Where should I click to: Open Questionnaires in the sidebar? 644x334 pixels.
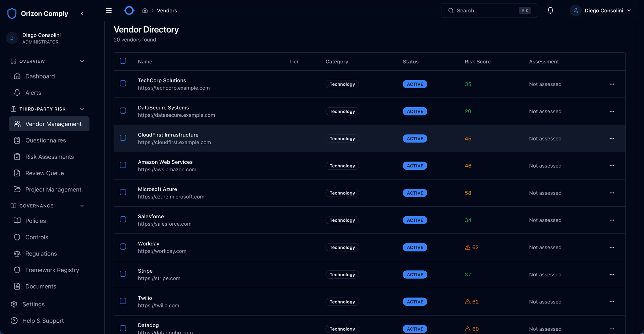tap(46, 140)
